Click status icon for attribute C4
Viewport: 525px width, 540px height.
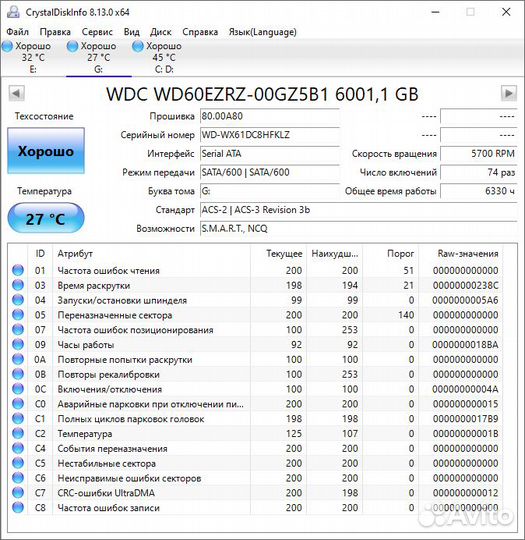(18, 448)
